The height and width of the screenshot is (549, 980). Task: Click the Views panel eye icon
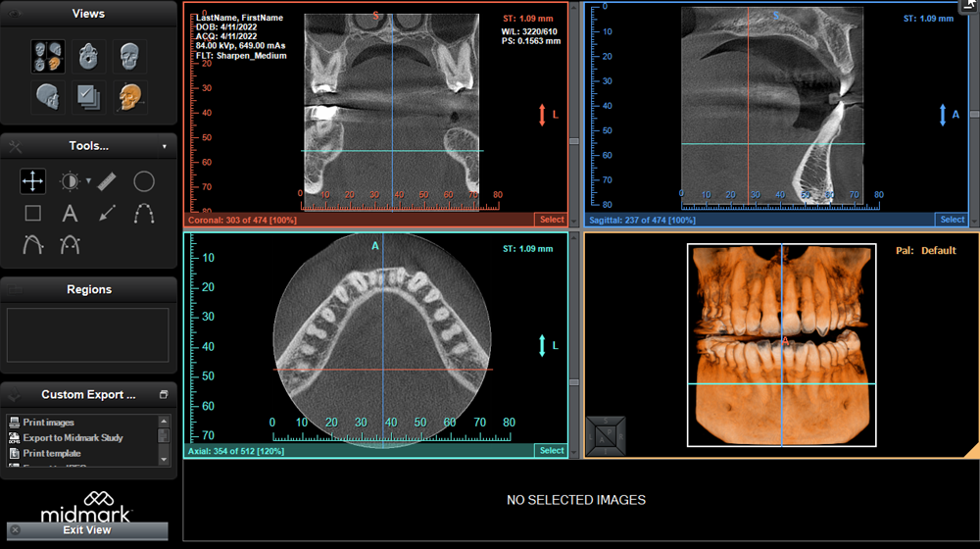point(14,14)
